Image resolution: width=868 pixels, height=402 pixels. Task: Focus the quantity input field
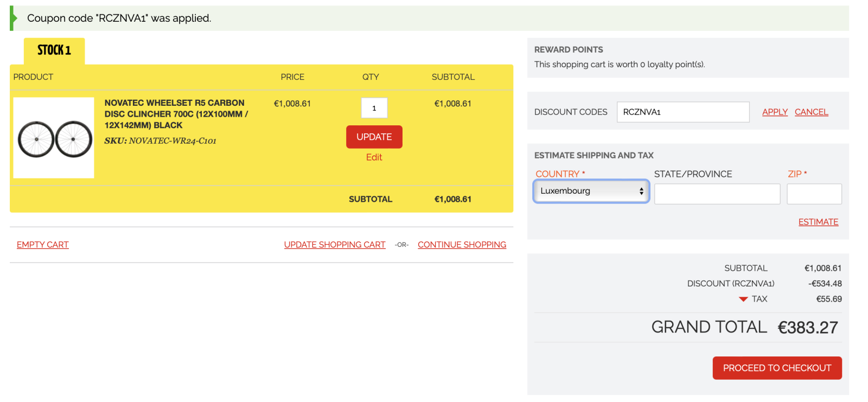[374, 108]
